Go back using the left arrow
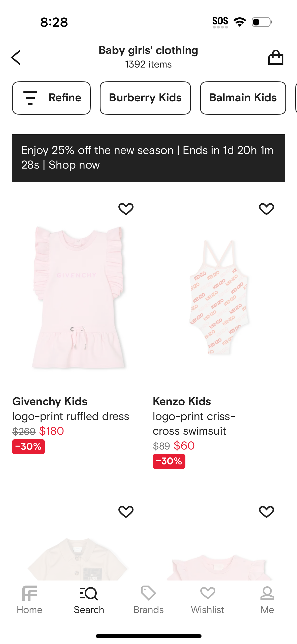Viewport: 297px width, 644px height. pos(16,57)
